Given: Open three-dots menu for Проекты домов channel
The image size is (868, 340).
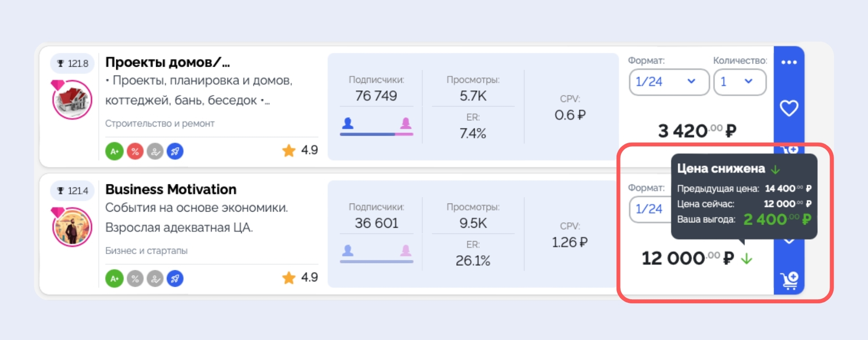Looking at the screenshot, I should coord(789,62).
